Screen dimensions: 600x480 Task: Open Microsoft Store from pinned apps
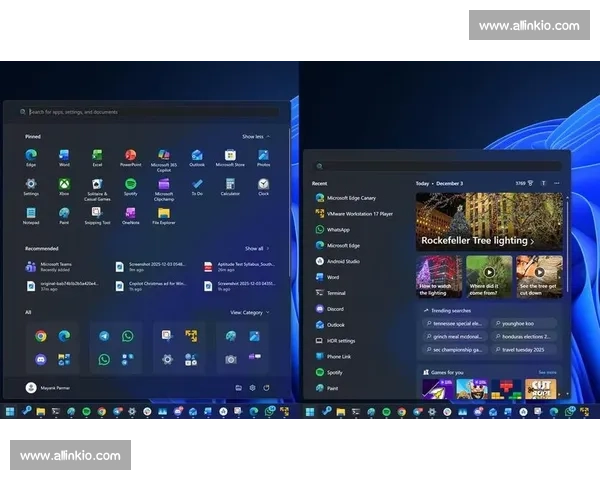pyautogui.click(x=230, y=157)
